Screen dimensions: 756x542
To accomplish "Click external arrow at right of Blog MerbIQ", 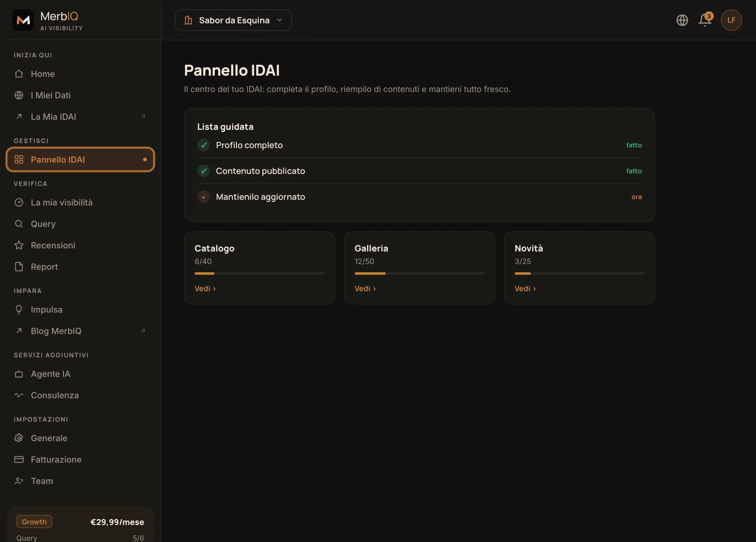I will (x=143, y=331).
